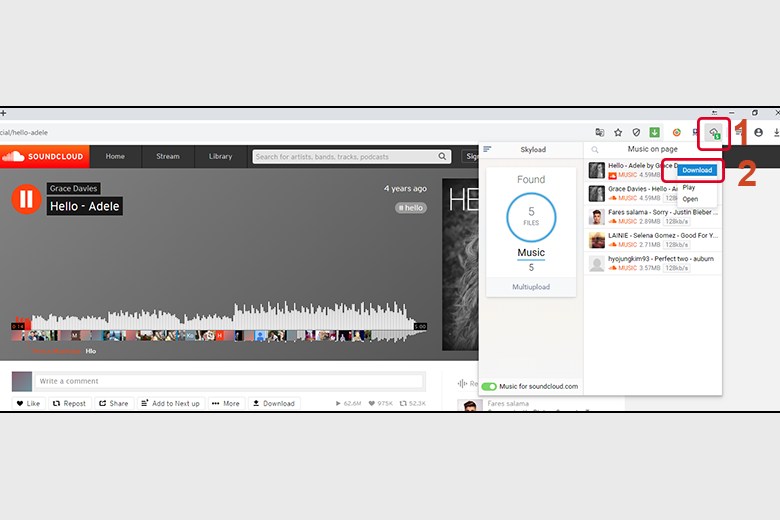Click the 4 years ago timestamp
Screen dimensions: 780x520
(x=405, y=189)
